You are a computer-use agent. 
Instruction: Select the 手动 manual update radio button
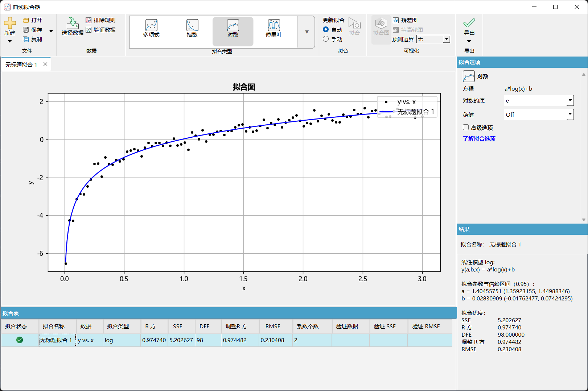pos(326,39)
